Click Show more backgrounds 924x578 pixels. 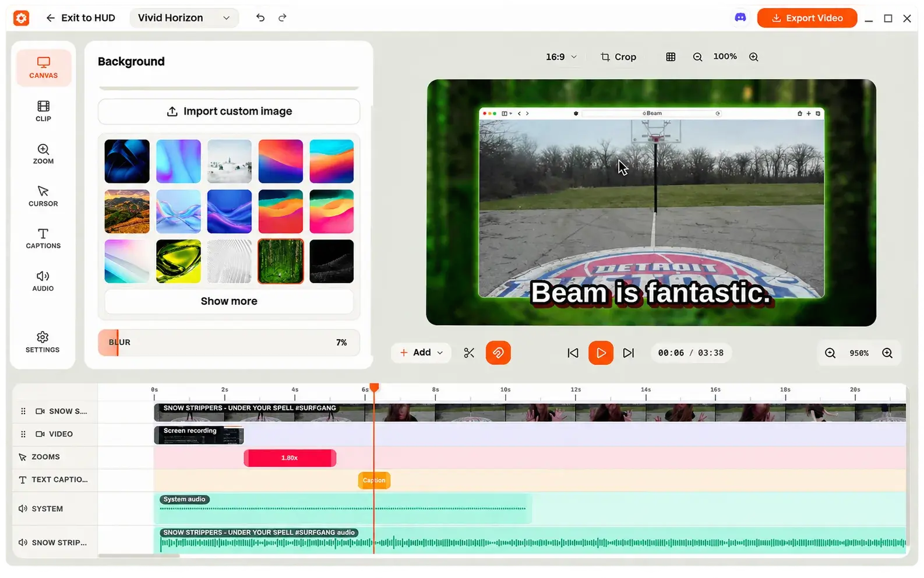pyautogui.click(x=229, y=301)
